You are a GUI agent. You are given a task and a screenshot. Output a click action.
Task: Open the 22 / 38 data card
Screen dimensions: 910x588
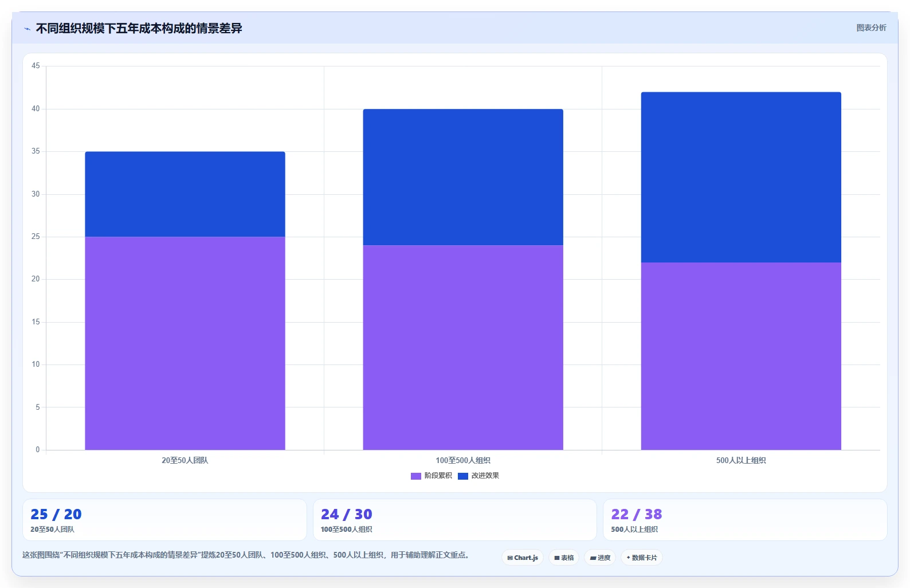point(745,520)
